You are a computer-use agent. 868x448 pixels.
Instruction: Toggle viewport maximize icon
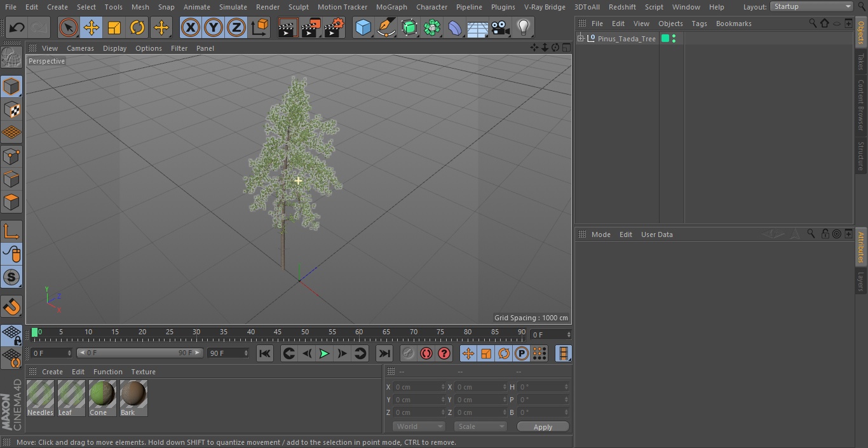pyautogui.click(x=566, y=48)
